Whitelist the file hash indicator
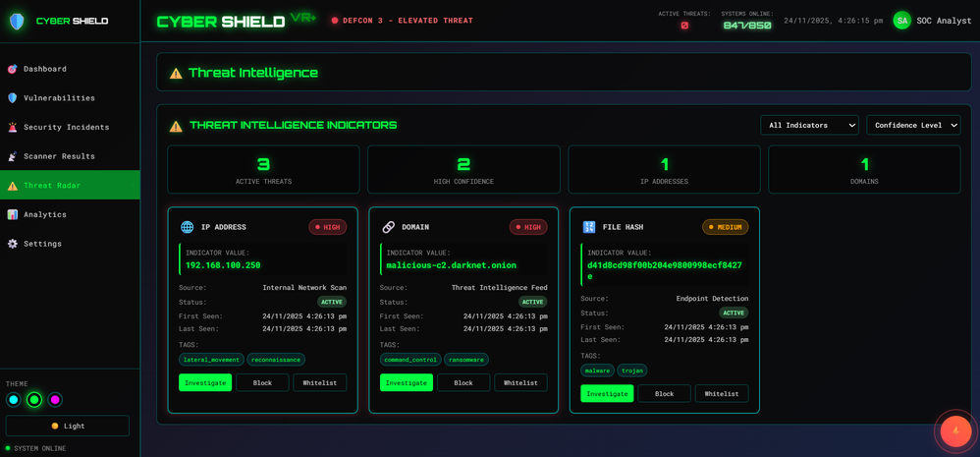This screenshot has height=457, width=980. pos(722,394)
